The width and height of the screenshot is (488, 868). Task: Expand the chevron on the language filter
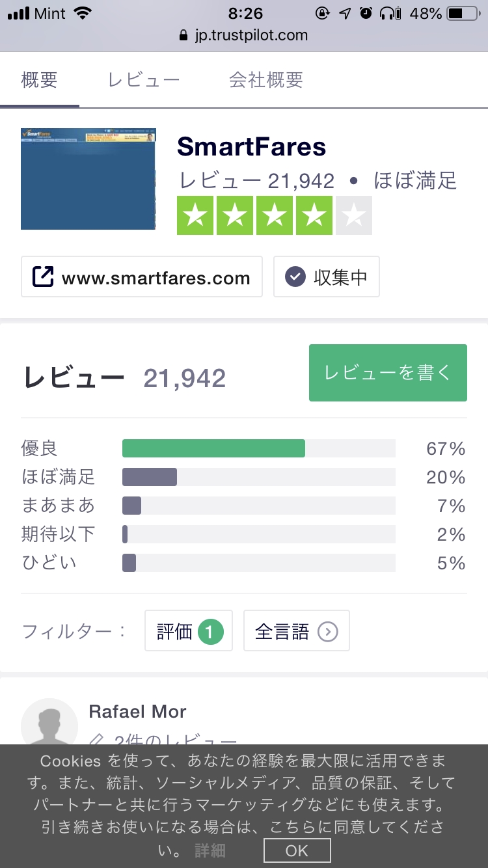[x=329, y=631]
